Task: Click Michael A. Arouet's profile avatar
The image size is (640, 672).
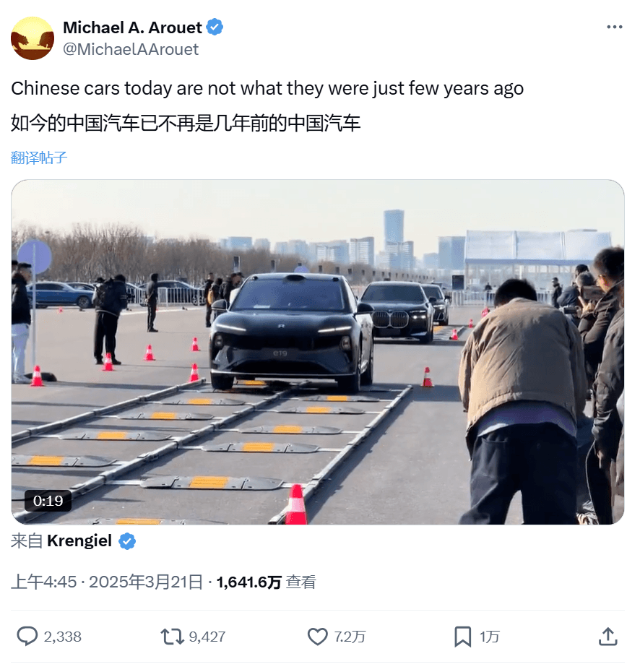Action: [33, 38]
